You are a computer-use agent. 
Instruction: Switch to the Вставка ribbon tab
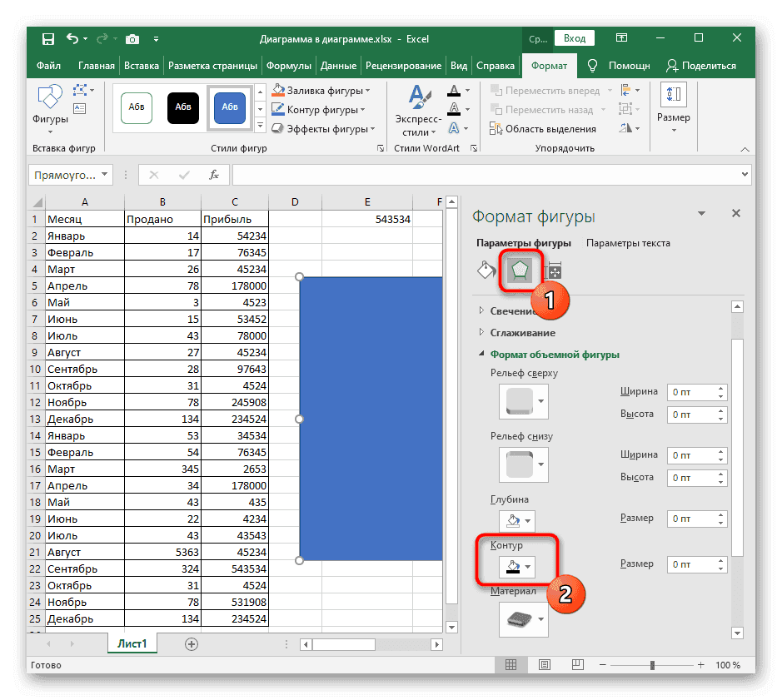(x=142, y=66)
